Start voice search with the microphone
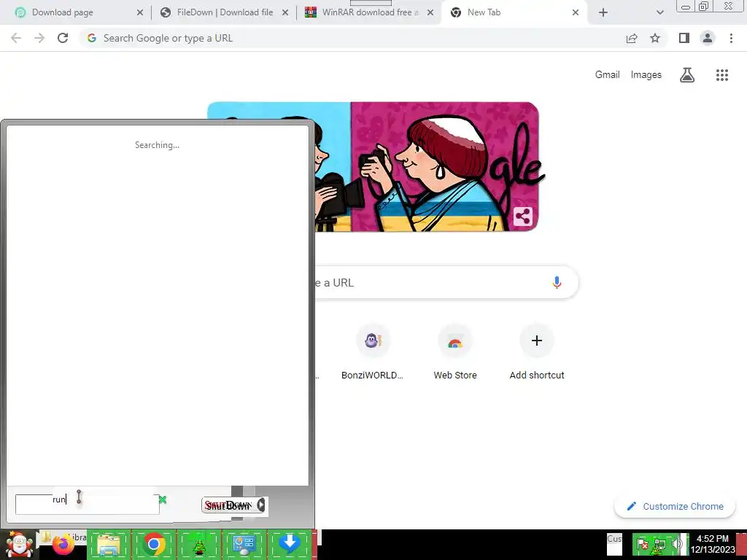747x560 pixels. (x=557, y=282)
